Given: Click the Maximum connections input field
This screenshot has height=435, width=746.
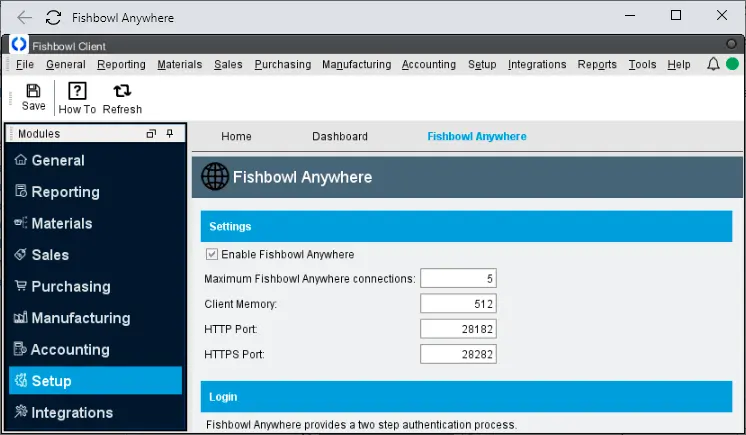Looking at the screenshot, I should (458, 278).
